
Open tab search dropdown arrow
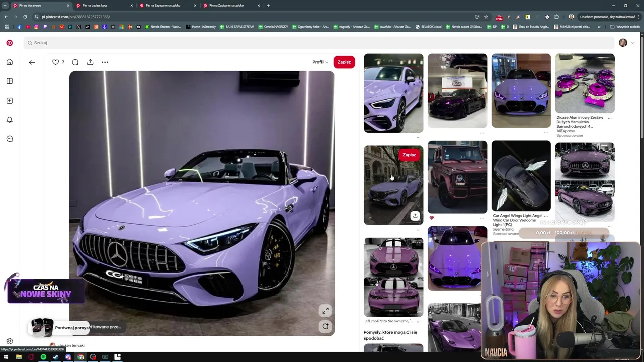tap(5, 5)
